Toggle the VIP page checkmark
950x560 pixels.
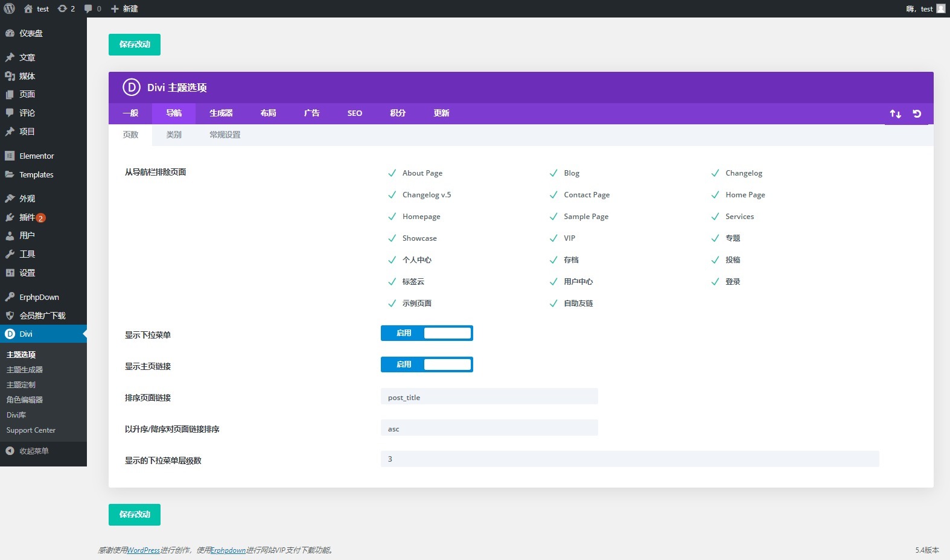pos(553,238)
